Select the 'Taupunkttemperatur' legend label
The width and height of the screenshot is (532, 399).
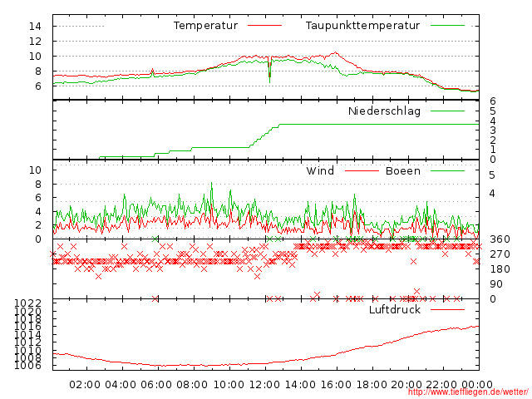click(362, 26)
